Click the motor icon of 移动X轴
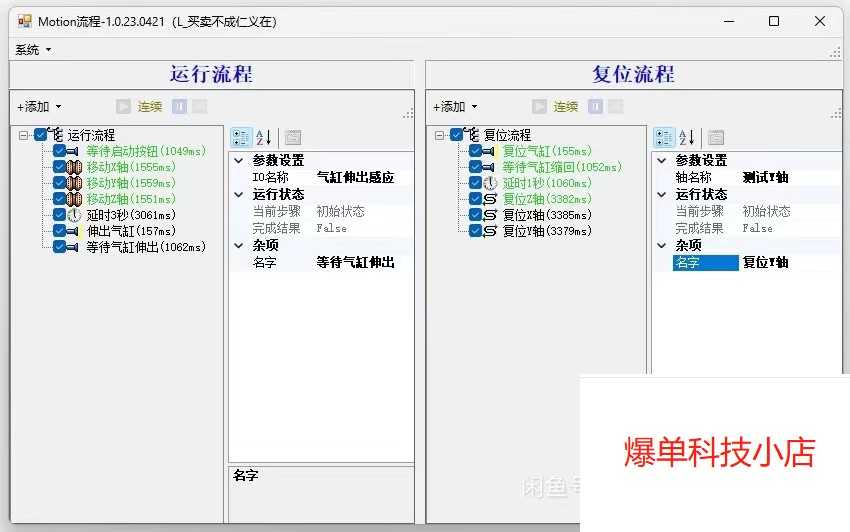The width and height of the screenshot is (850, 532). (74, 167)
